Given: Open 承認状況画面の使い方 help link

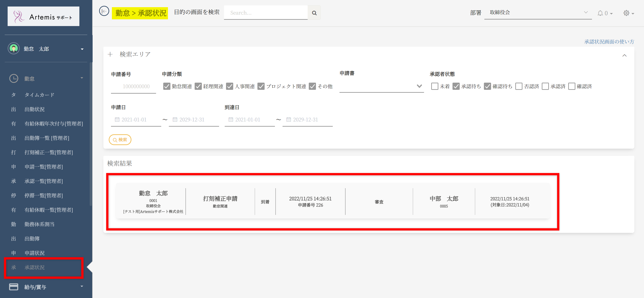Looking at the screenshot, I should (609, 42).
